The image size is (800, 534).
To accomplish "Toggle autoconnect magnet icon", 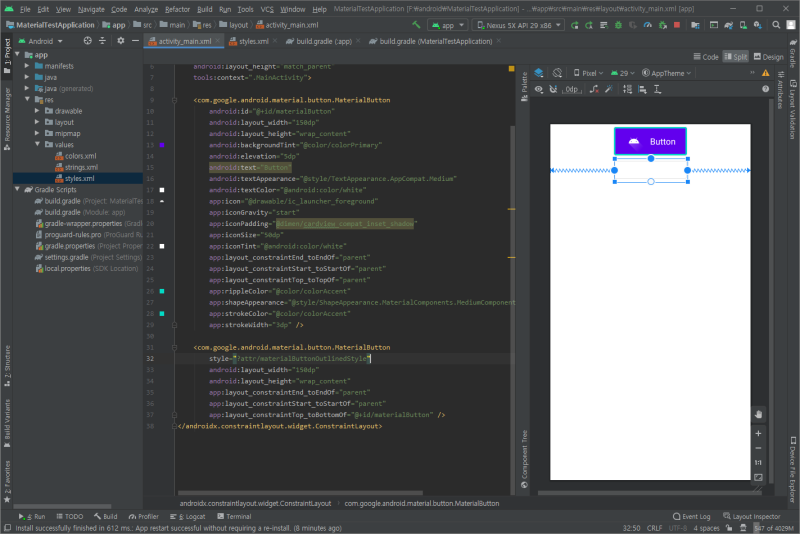I will [x=555, y=90].
